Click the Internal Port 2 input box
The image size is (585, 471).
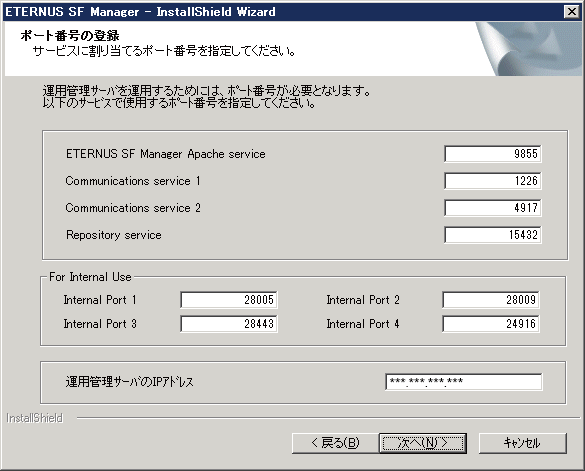[x=491, y=300]
